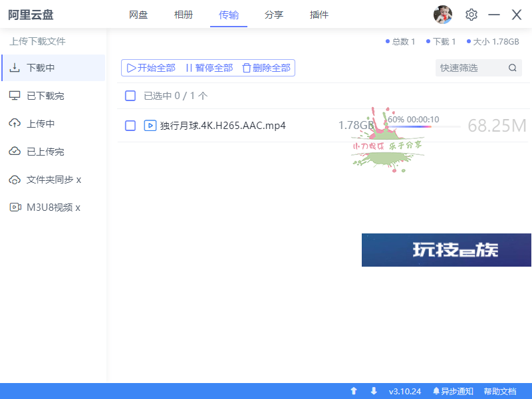Click the upload arrow in status bar
The width and height of the screenshot is (532, 399).
point(354,391)
